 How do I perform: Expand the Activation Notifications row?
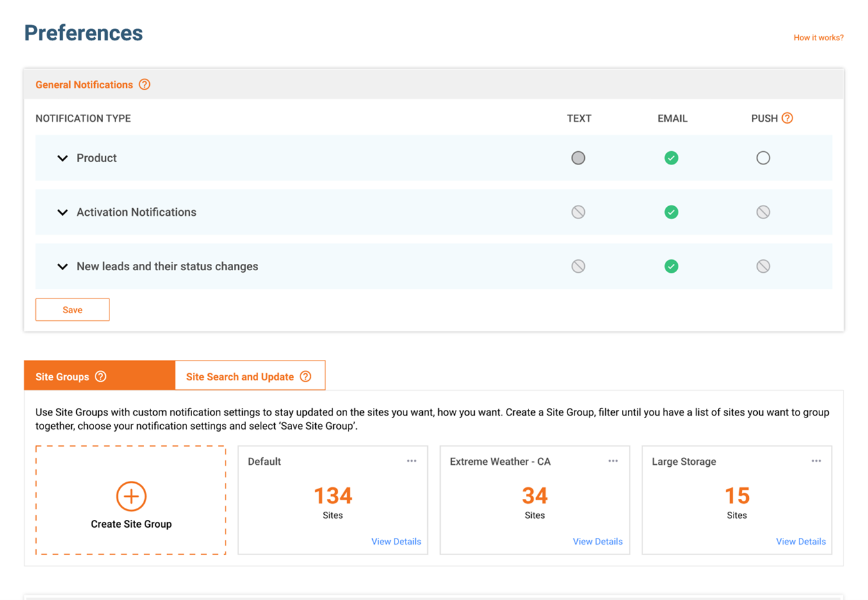pyautogui.click(x=62, y=212)
